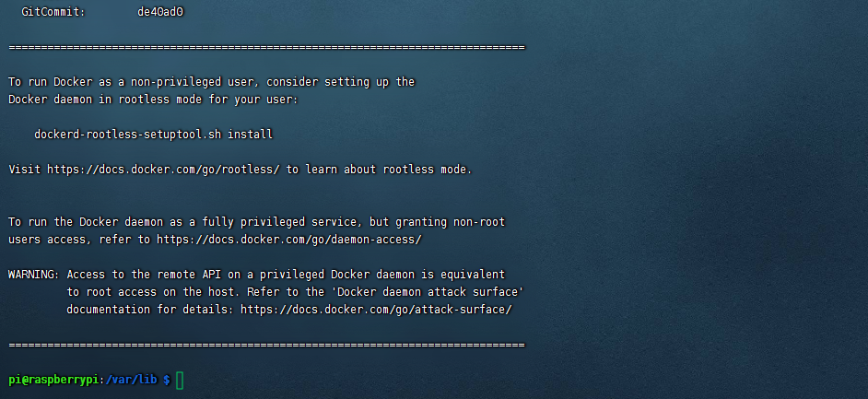The image size is (868, 399).
Task: Click the dockerd-rootless-setuptool.sh install command
Action: point(153,135)
